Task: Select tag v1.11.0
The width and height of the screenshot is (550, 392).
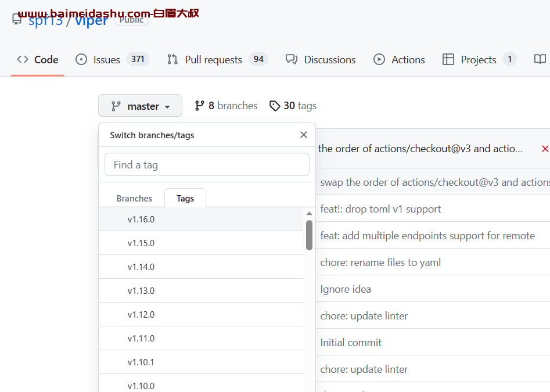Action: [x=201, y=339]
